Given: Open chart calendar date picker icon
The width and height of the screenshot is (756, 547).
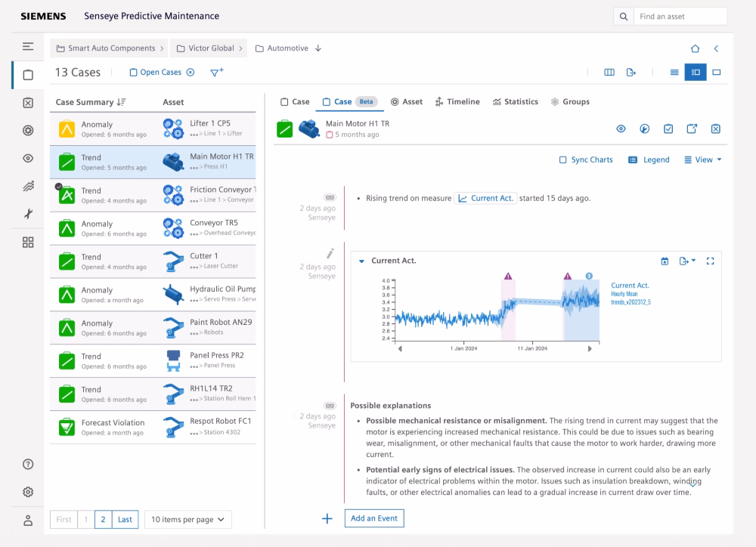Looking at the screenshot, I should pos(665,261).
